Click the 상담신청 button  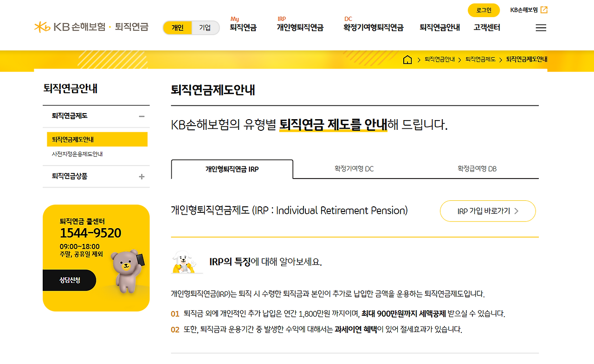pos(70,280)
